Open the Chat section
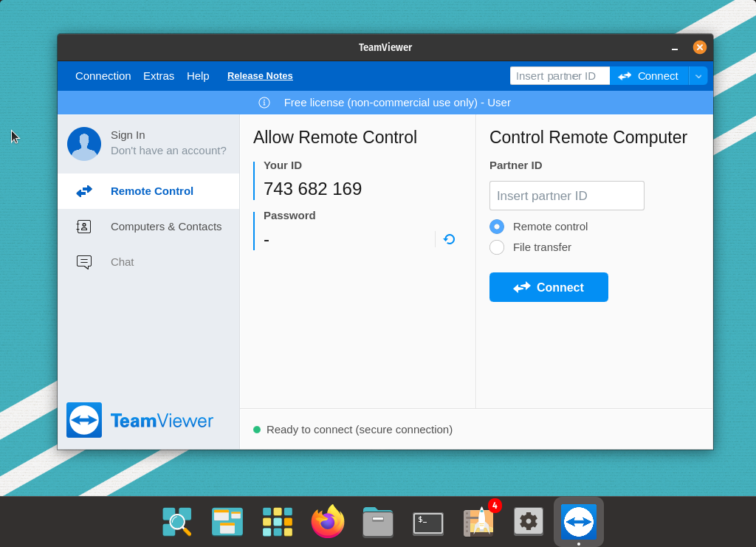756x547 pixels. (122, 262)
